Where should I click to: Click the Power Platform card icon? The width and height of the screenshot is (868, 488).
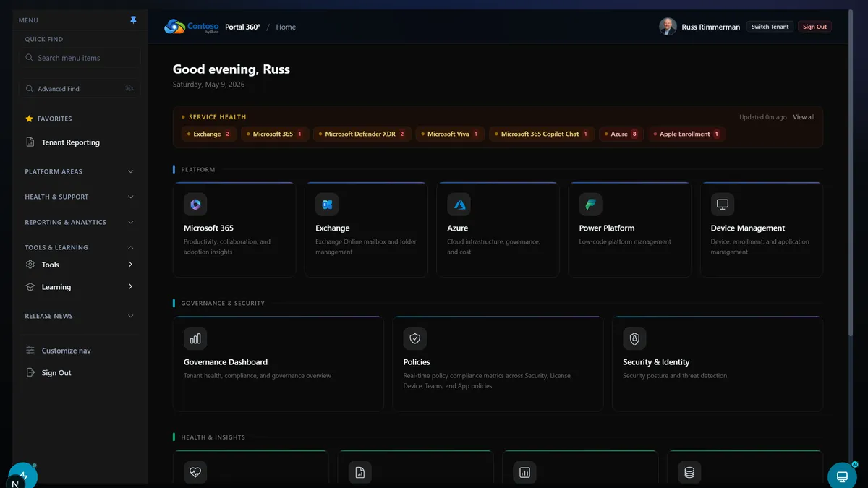click(590, 205)
